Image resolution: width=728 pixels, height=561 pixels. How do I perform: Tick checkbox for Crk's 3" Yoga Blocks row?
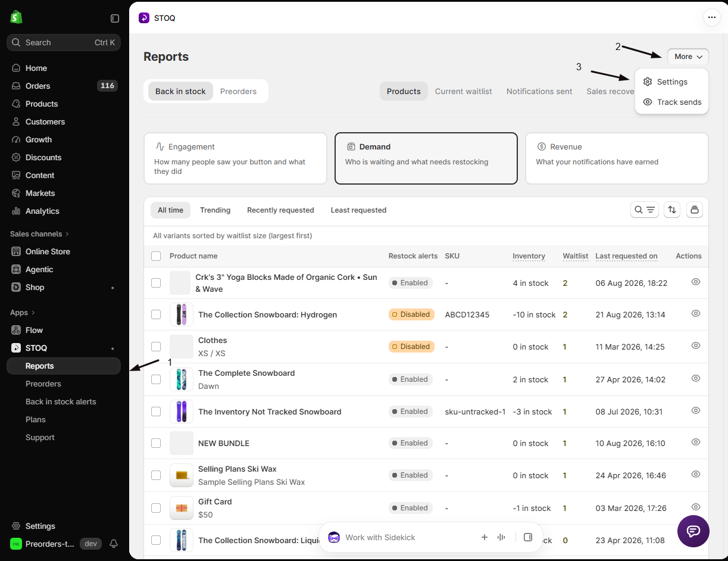pyautogui.click(x=156, y=283)
